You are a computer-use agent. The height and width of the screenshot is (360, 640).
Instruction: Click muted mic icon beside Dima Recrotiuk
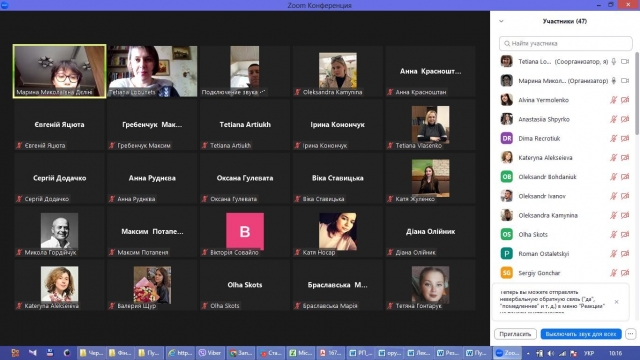(613, 138)
